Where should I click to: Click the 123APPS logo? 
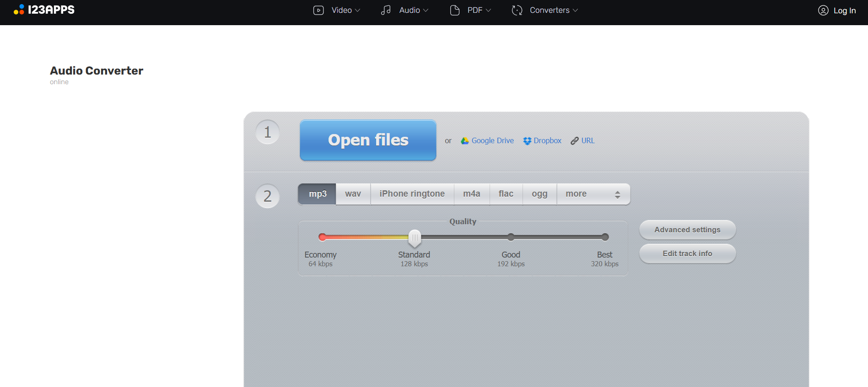tap(44, 10)
